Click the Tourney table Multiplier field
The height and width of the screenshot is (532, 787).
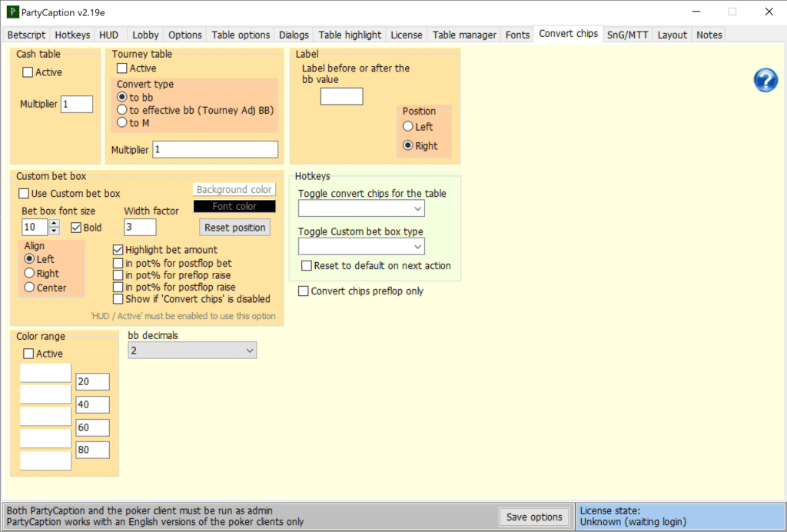click(x=215, y=150)
